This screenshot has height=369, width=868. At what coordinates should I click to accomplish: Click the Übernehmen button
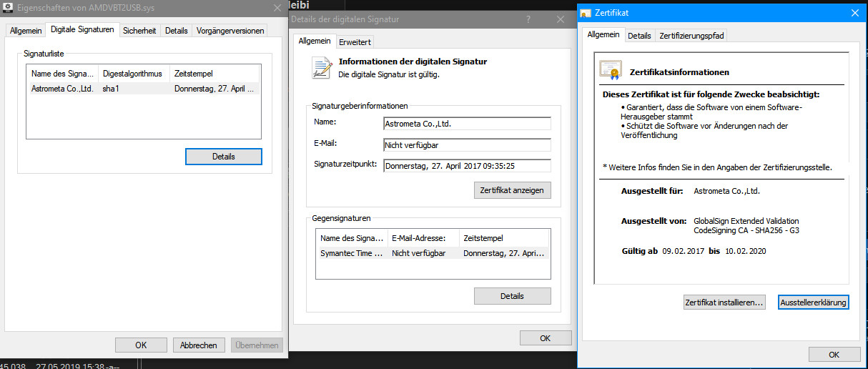[x=257, y=345]
